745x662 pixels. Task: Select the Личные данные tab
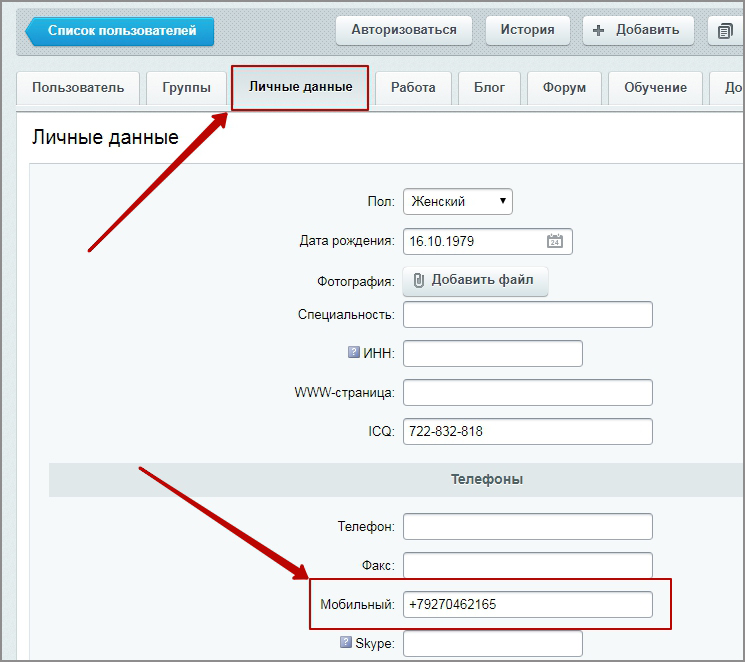point(300,88)
